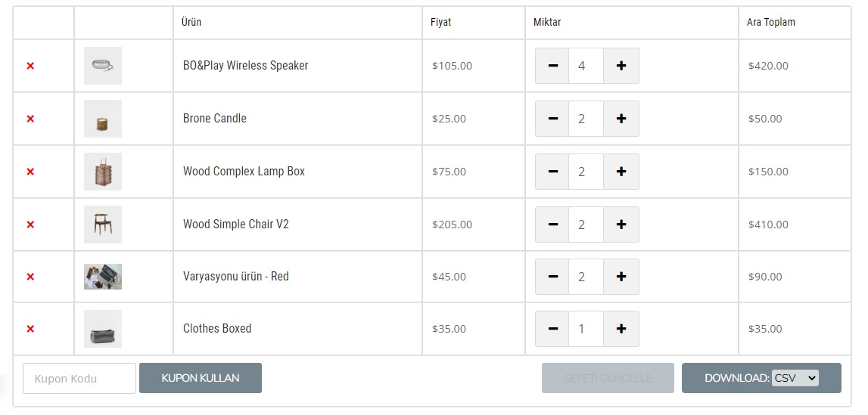
Task: Click the Clothes Boxed product name
Action: pos(217,328)
